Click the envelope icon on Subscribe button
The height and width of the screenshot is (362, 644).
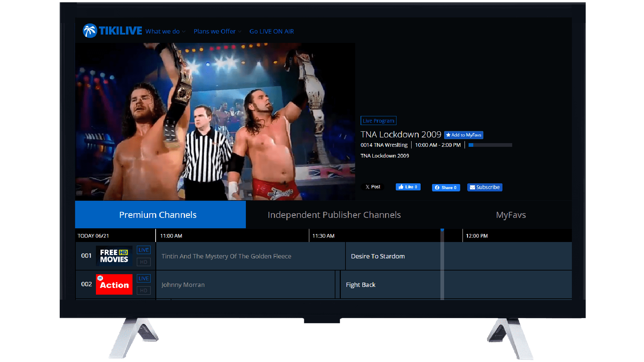click(473, 187)
